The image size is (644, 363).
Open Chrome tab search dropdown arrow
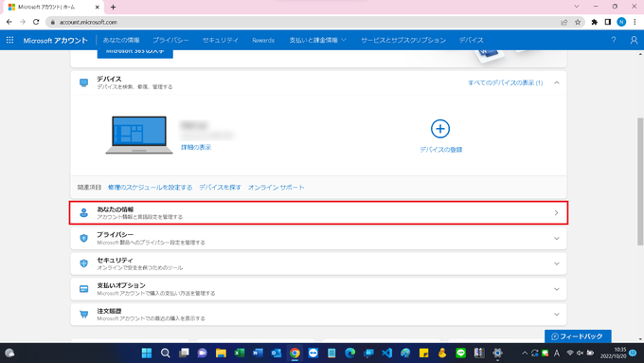[577, 7]
